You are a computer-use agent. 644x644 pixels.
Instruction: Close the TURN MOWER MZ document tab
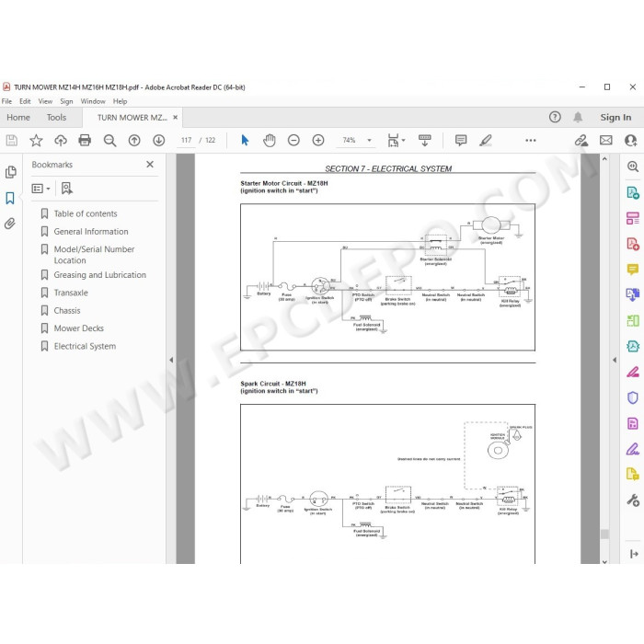point(176,118)
